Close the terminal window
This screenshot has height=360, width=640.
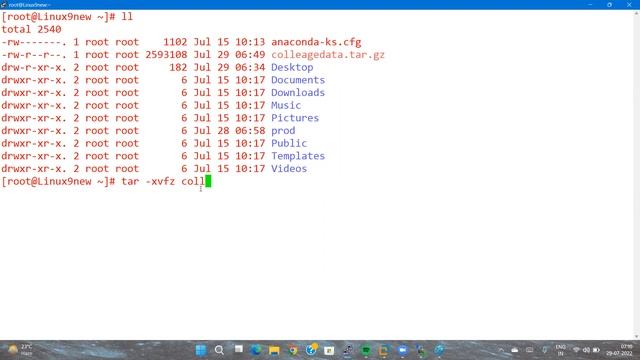629,4
